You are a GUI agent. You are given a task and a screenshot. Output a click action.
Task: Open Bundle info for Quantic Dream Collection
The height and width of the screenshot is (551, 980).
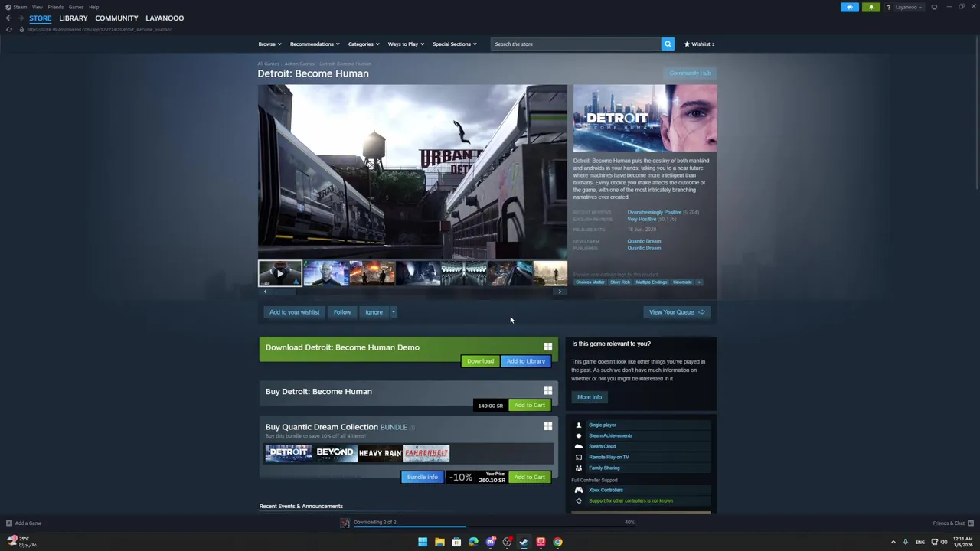pos(423,477)
